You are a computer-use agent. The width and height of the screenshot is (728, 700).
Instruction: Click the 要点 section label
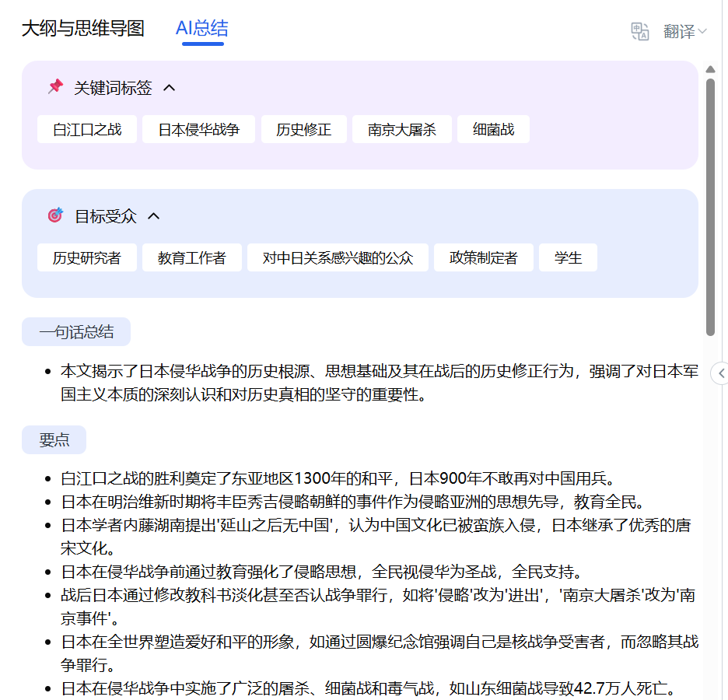[x=54, y=439]
